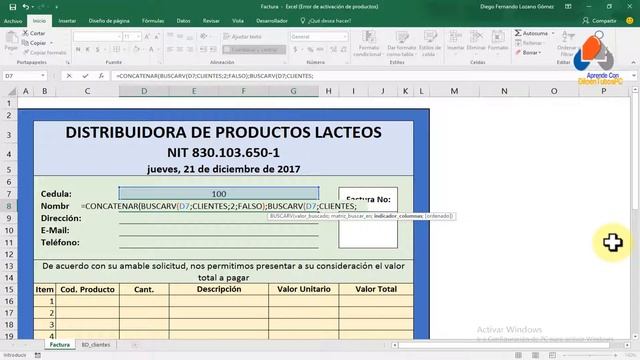Click Eliminar cells icon
Viewport: 640px width, 360px height.
coord(476,37)
